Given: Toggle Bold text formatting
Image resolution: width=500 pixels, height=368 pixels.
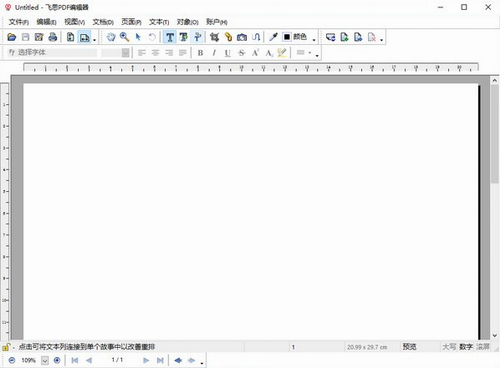Looking at the screenshot, I should (x=200, y=53).
